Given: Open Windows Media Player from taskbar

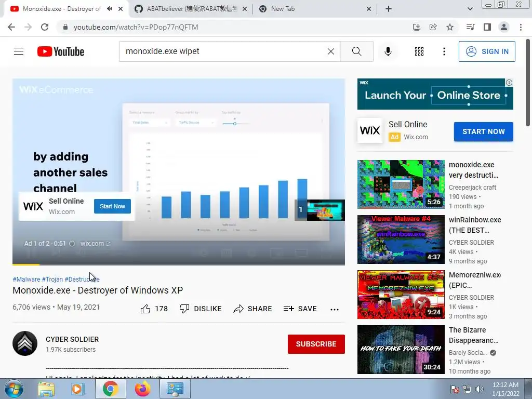Looking at the screenshot, I should tap(77, 389).
